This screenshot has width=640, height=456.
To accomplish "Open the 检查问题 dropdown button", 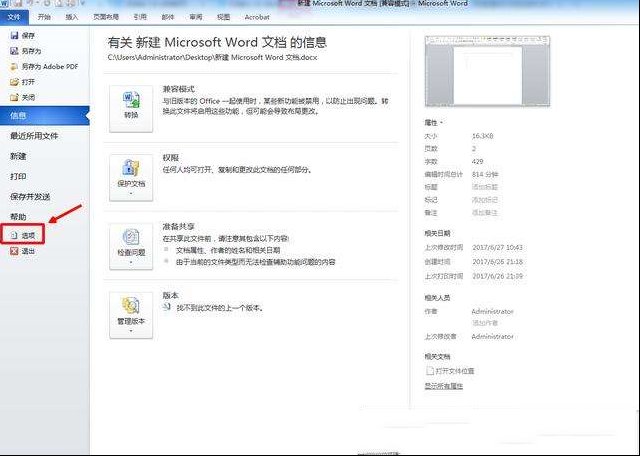I will click(131, 247).
